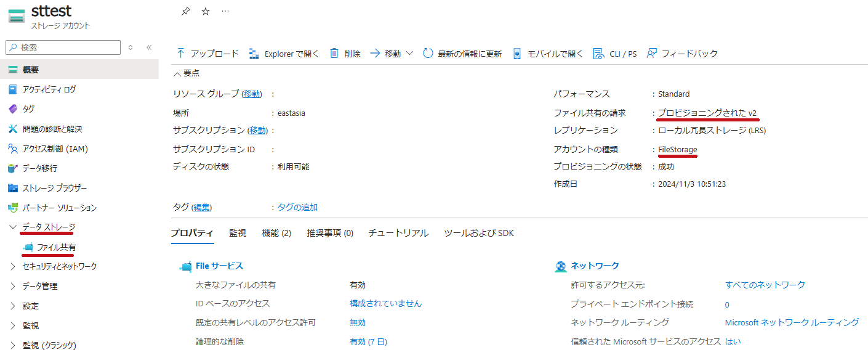The width and height of the screenshot is (868, 355).
Task: Expand the セキュリティとネットワーク group
Action: click(x=13, y=267)
